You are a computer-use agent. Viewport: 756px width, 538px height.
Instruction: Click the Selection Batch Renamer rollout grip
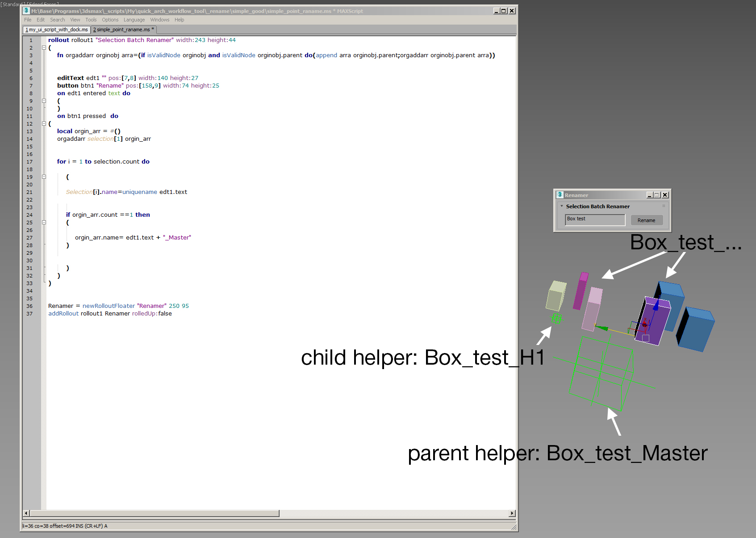(x=664, y=206)
